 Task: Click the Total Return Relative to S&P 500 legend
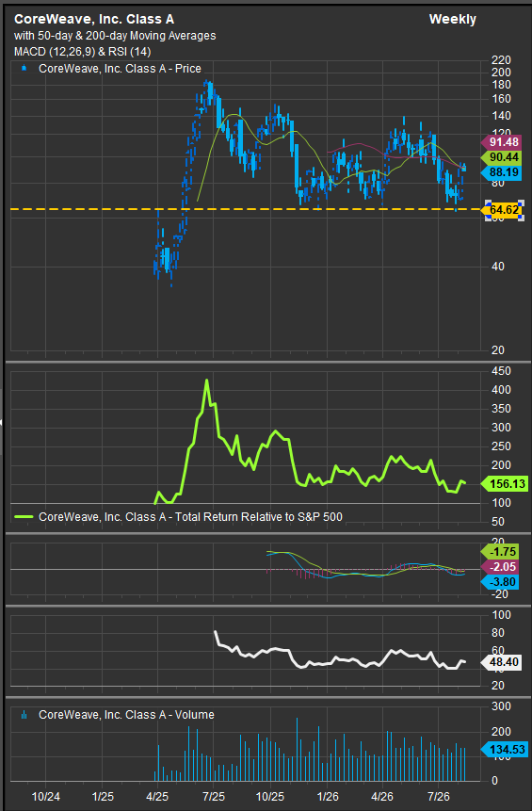tap(191, 517)
